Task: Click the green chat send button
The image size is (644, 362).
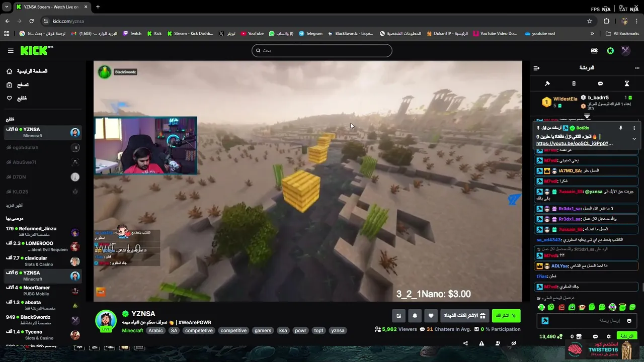Action: (626, 336)
